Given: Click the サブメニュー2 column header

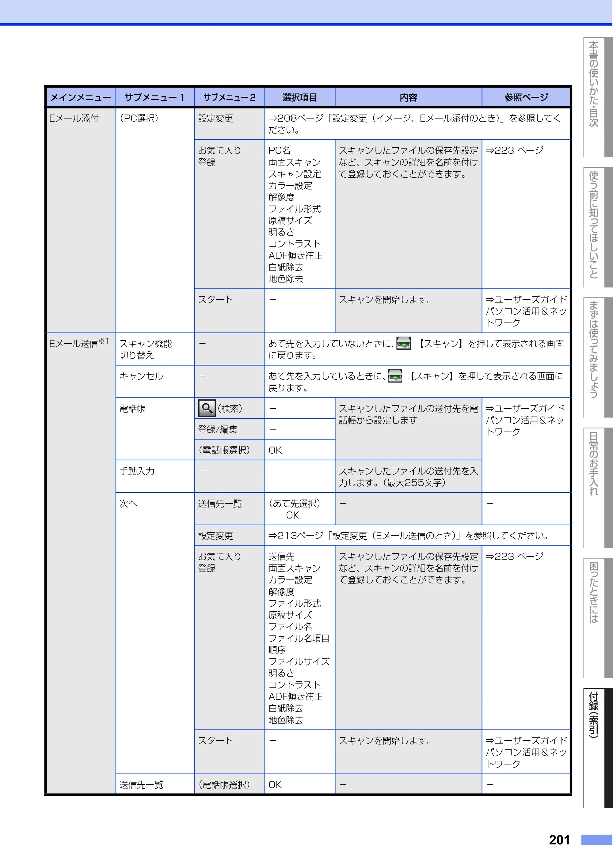Looking at the screenshot, I should click(x=229, y=97).
